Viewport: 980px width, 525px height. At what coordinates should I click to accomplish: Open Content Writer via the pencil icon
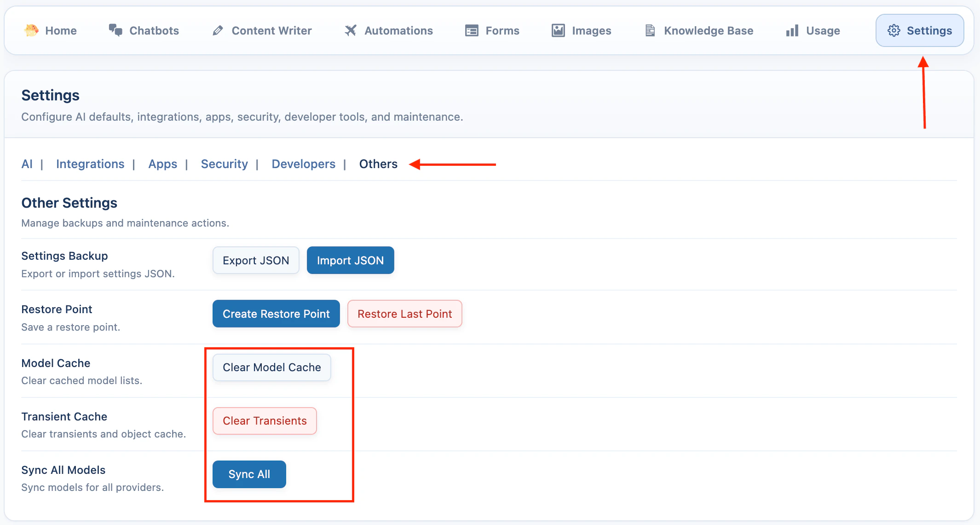pyautogui.click(x=218, y=30)
